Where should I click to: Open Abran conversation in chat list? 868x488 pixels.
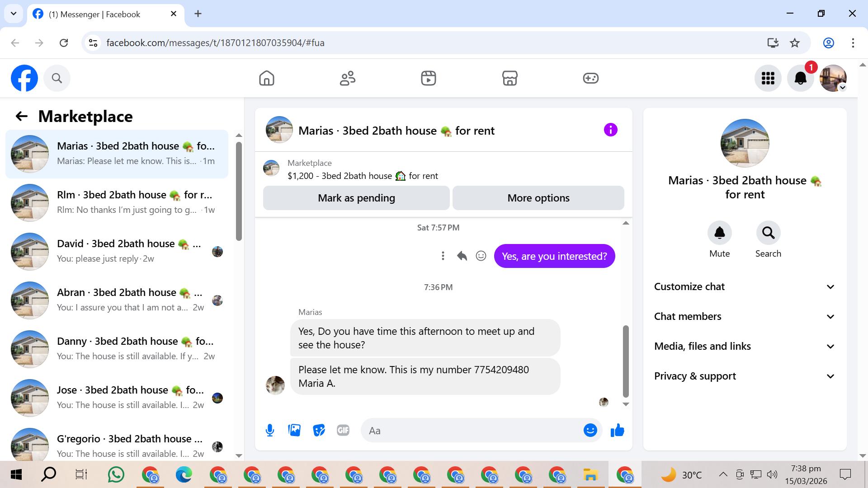[x=117, y=300]
